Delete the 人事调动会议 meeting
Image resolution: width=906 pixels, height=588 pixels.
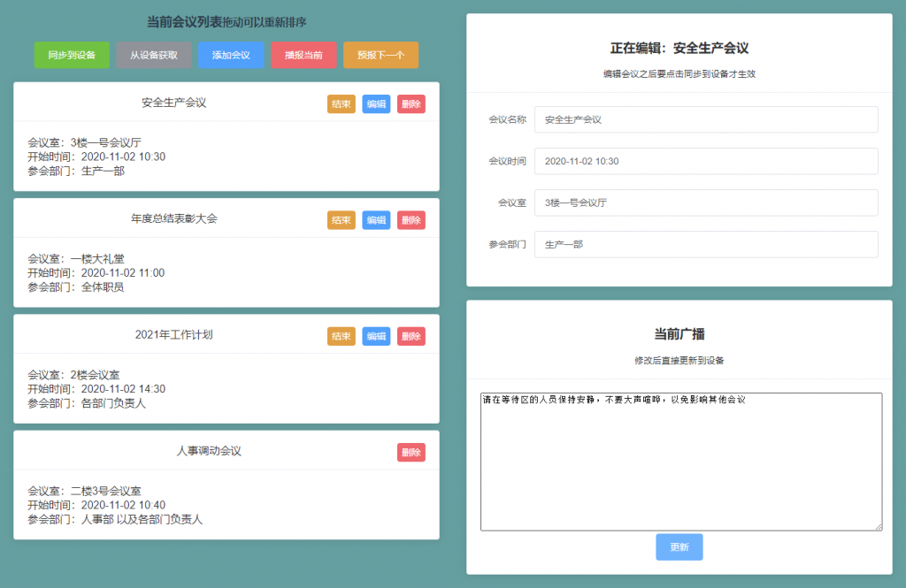coord(411,453)
